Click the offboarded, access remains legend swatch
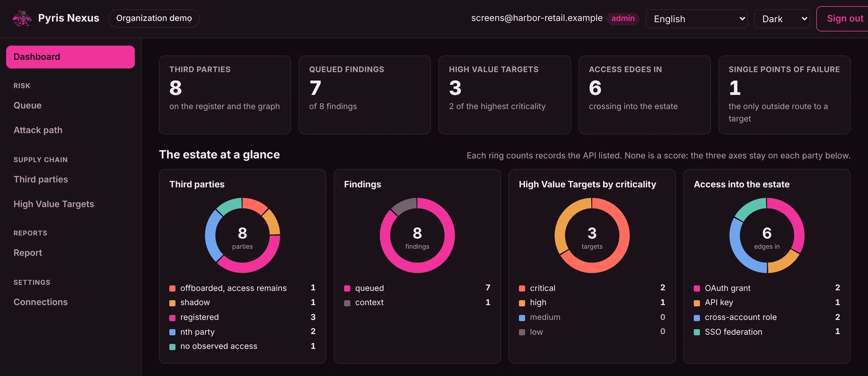This screenshot has width=868, height=376. click(x=172, y=289)
